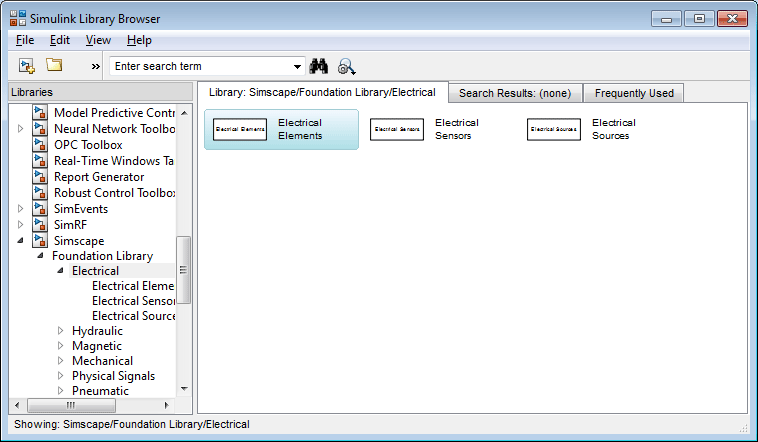Click the horizontal scrollbar left arrow
Image resolution: width=758 pixels, height=442 pixels.
[x=17, y=405]
